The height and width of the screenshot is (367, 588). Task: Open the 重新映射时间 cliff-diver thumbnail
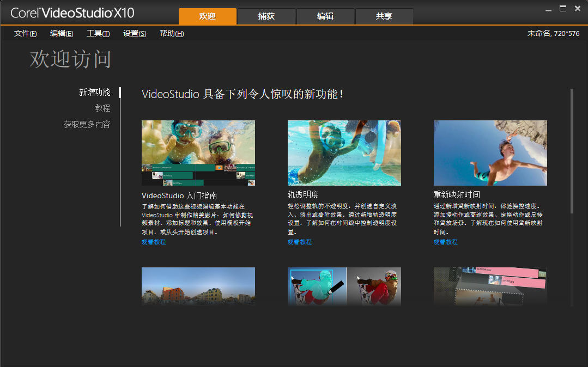pos(490,153)
